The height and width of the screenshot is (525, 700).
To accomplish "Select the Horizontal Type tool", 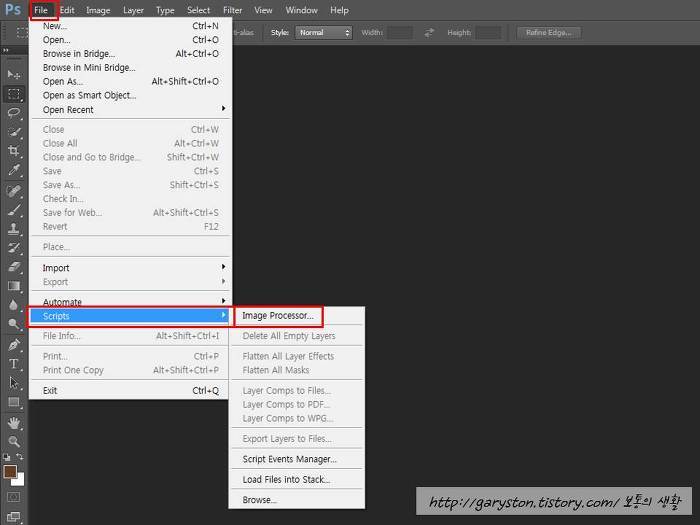I will [x=14, y=364].
